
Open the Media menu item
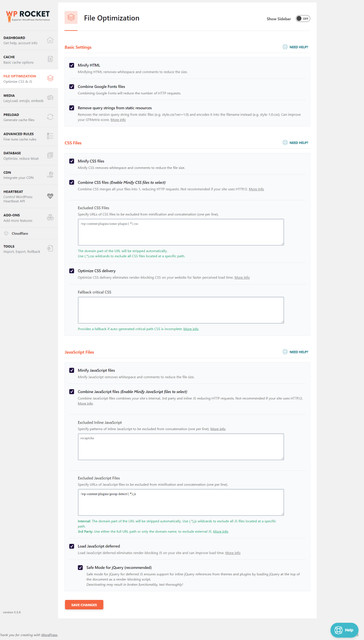(29, 98)
